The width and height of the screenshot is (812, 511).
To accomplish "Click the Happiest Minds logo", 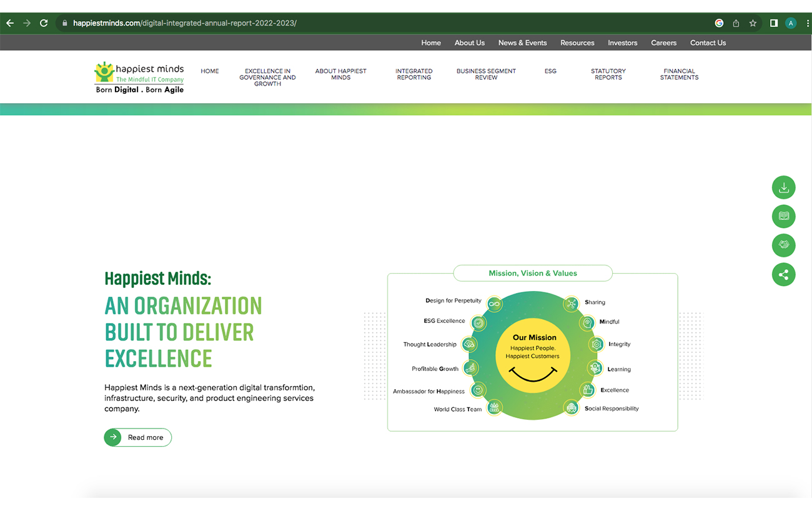I will point(139,77).
